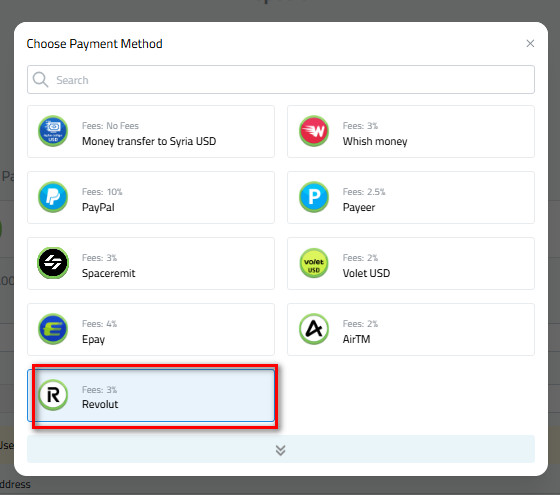The width and height of the screenshot is (560, 495).
Task: Choose the Spaceremit payment card
Action: tap(151, 264)
